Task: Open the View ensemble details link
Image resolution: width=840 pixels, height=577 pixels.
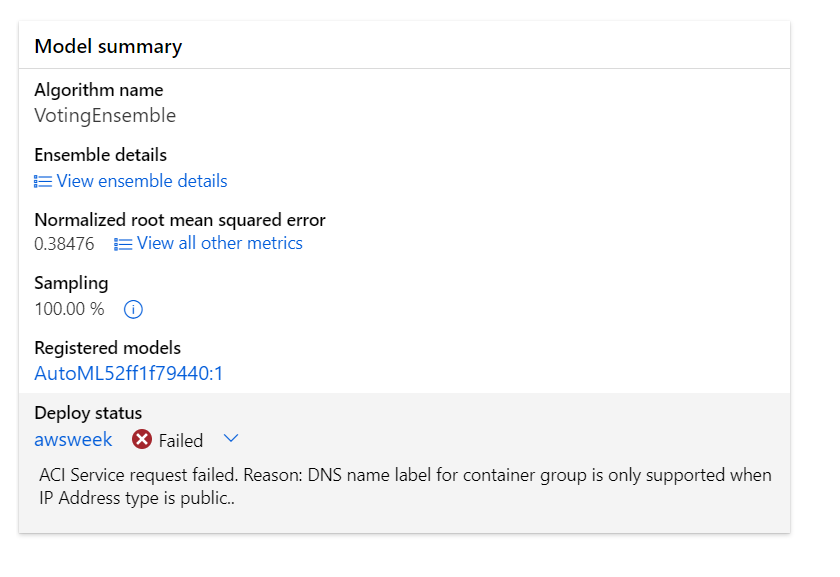Action: [x=142, y=181]
